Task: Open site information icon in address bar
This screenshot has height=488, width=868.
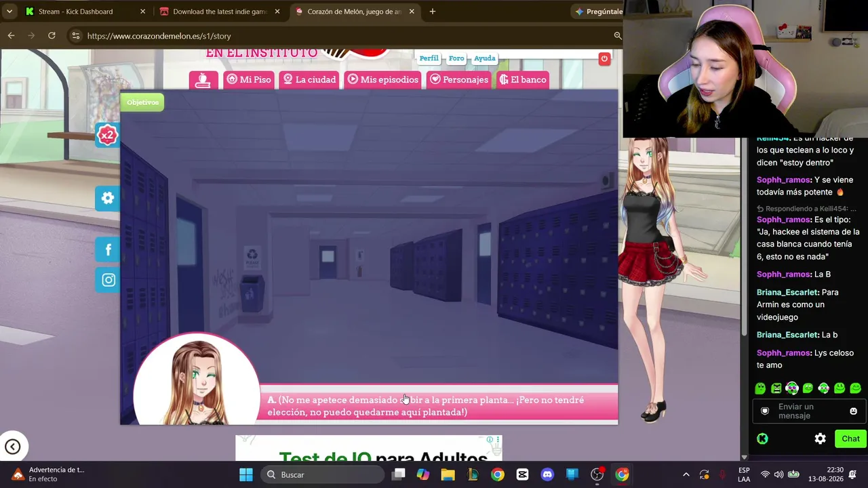Action: point(75,36)
